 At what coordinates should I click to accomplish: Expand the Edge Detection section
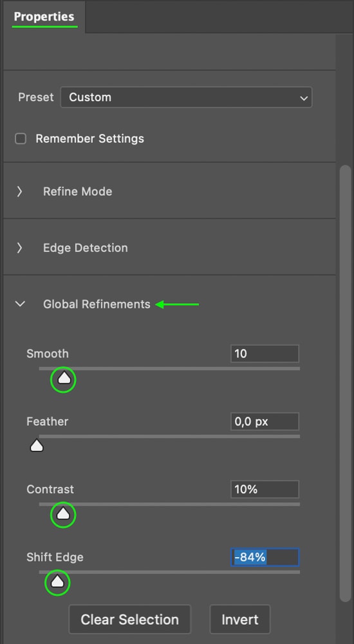pos(19,248)
